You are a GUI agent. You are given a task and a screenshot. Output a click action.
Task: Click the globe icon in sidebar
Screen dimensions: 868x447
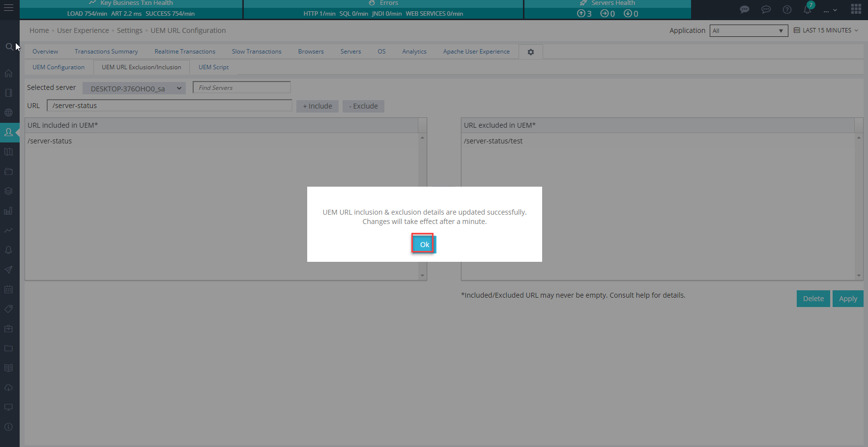click(8, 112)
